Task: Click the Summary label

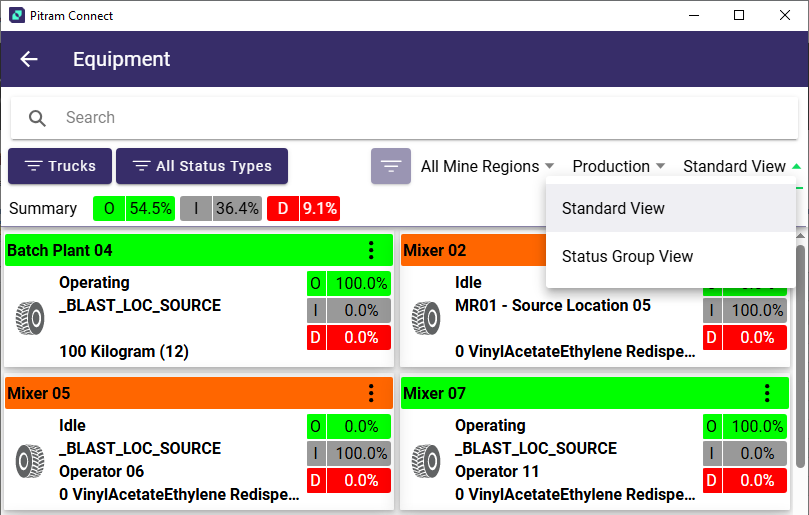Action: 43,208
